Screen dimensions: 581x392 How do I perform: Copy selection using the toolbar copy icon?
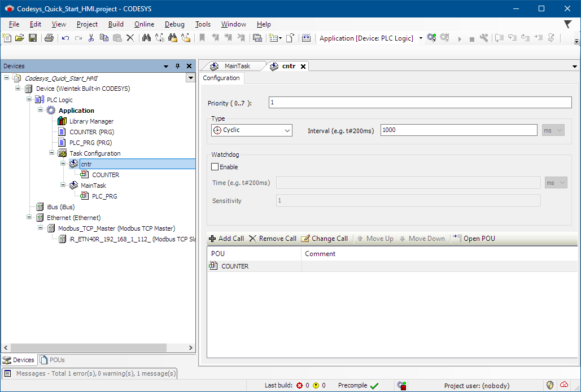pos(104,38)
